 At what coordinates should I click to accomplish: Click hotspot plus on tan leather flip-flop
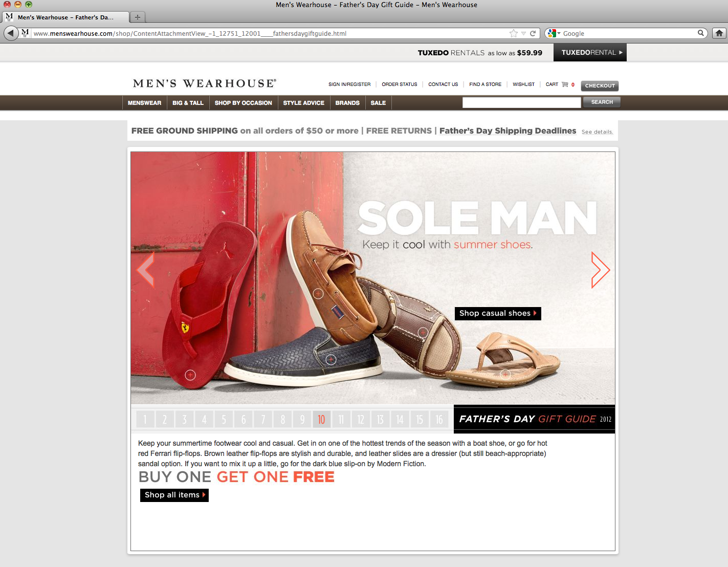pos(505,374)
